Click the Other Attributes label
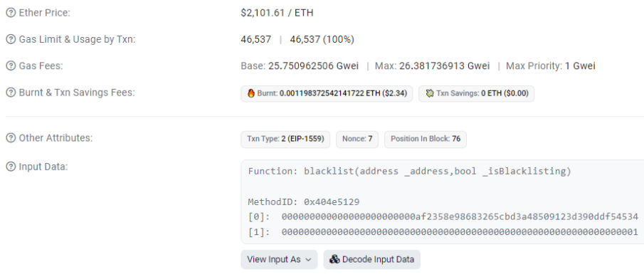644x277 pixels. coord(56,138)
